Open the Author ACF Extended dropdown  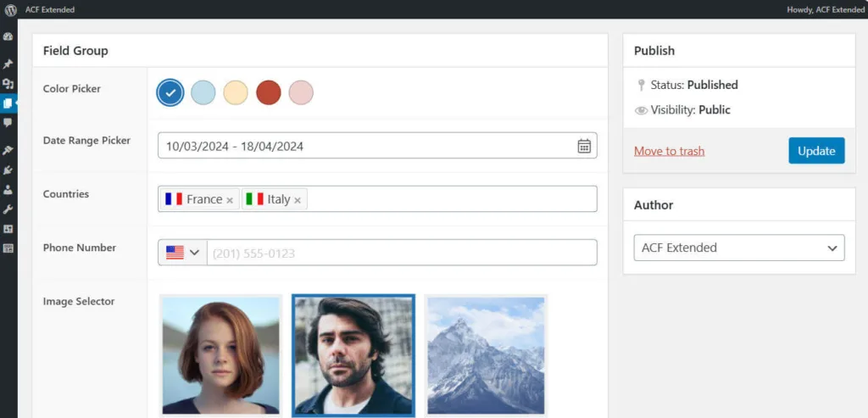point(739,248)
